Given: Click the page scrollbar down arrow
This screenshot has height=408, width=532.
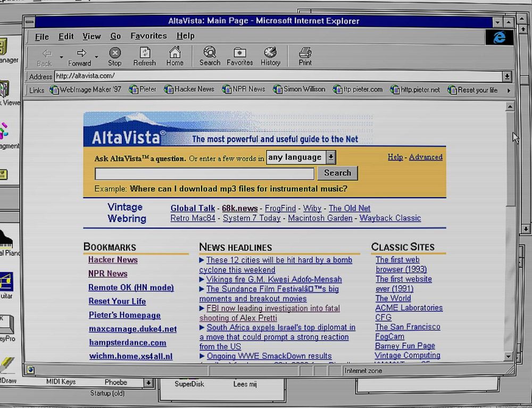Looking at the screenshot, I should [x=508, y=356].
